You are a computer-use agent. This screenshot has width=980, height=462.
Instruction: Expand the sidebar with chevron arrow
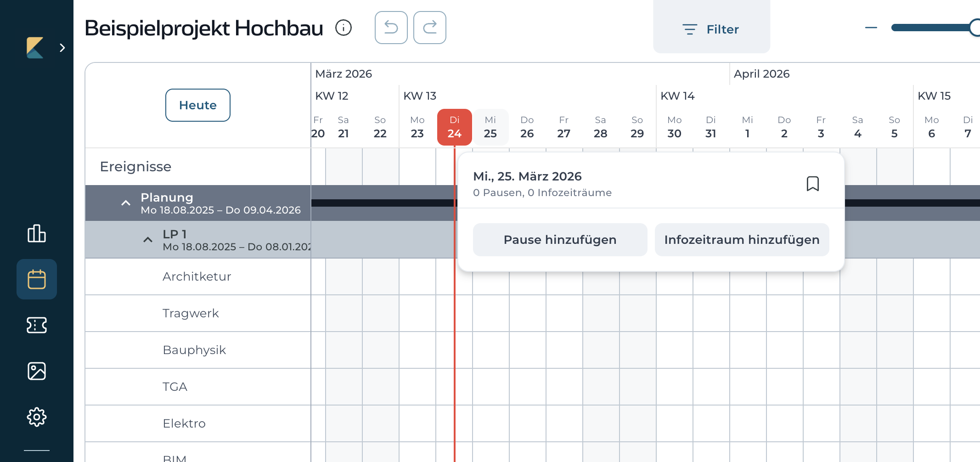pyautogui.click(x=62, y=48)
